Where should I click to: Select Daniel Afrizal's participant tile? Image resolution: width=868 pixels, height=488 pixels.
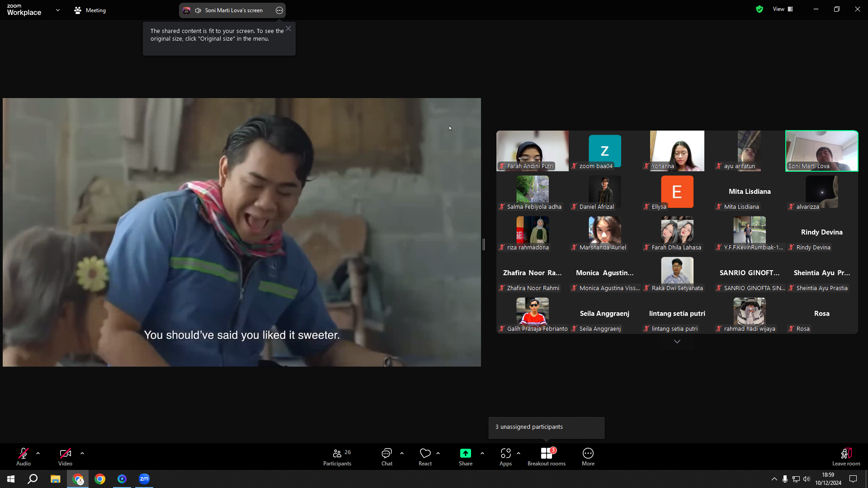[605, 192]
